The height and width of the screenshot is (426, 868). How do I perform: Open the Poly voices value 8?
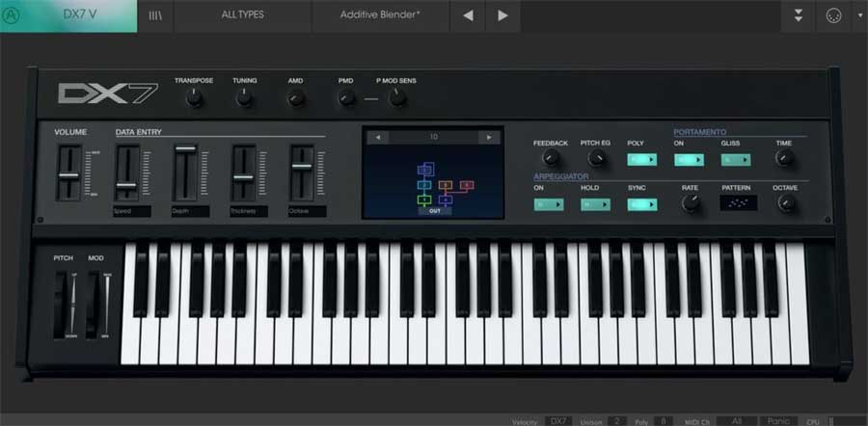pyautogui.click(x=664, y=421)
